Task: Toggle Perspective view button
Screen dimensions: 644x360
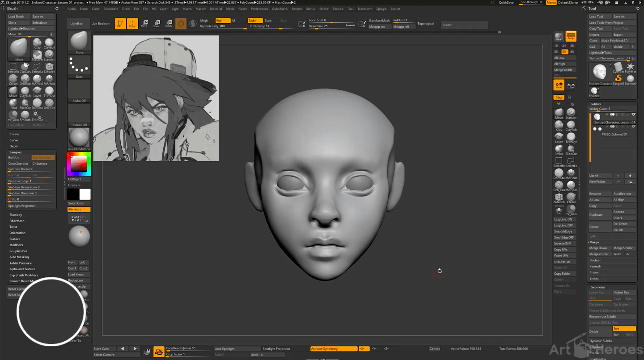Action: [571, 36]
